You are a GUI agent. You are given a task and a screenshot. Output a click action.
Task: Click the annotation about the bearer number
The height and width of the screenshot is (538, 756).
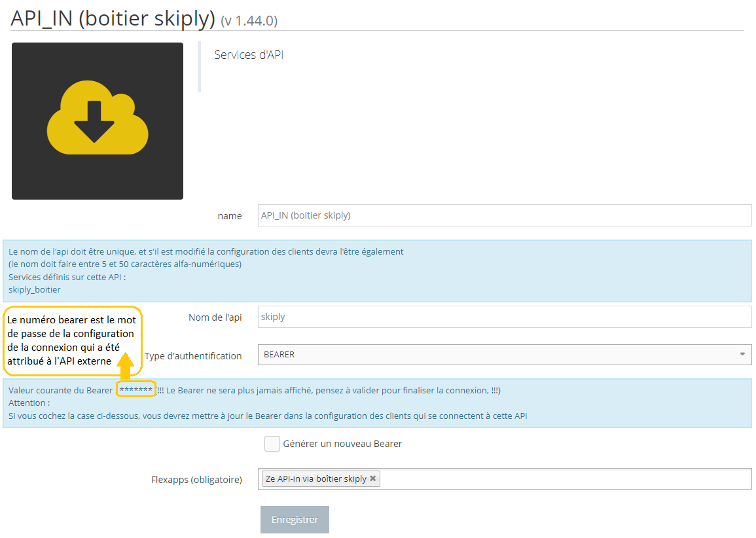click(x=73, y=339)
